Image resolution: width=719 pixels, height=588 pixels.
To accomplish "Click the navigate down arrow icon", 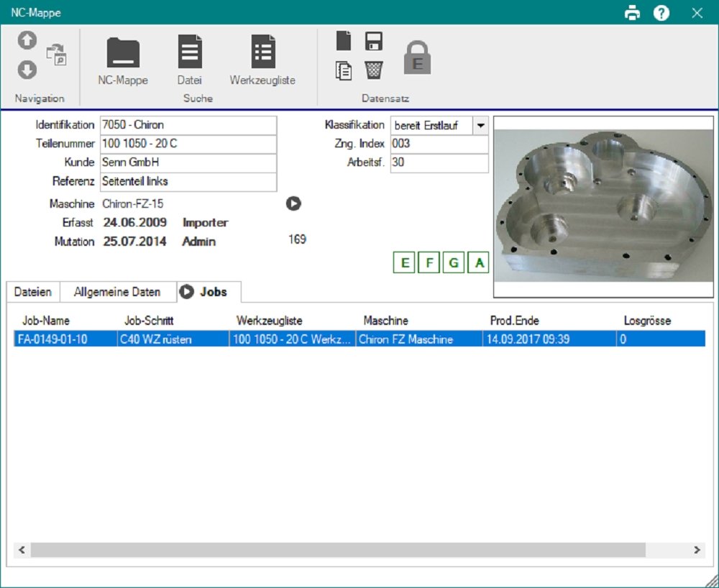I will (27, 70).
